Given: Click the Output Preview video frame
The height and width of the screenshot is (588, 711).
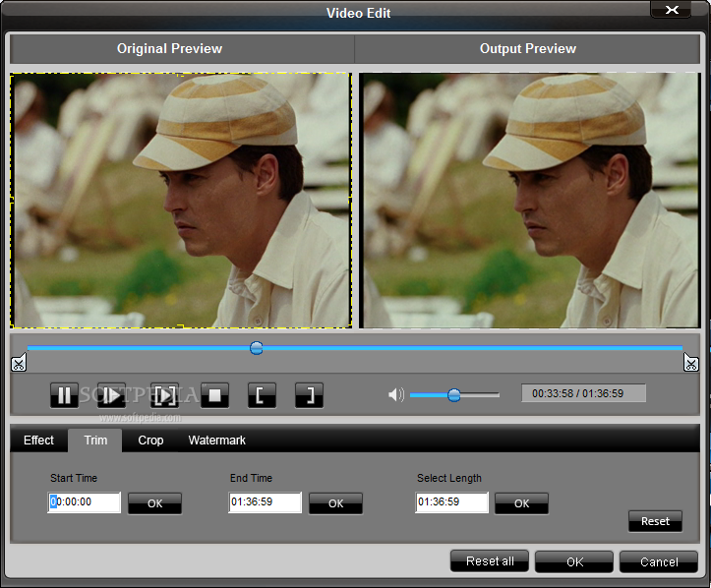Looking at the screenshot, I should [530, 201].
